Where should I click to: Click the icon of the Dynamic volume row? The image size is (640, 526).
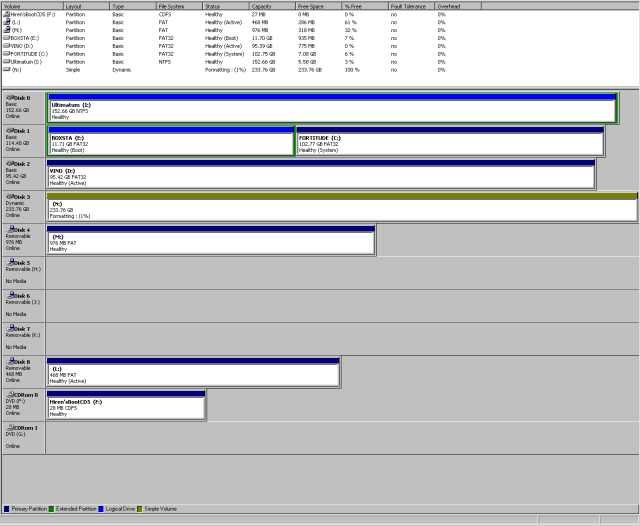click(x=7, y=69)
